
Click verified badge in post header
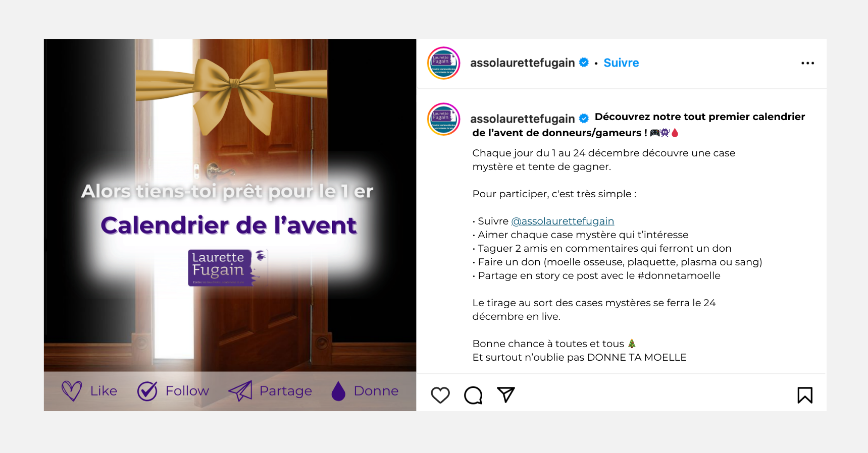pyautogui.click(x=584, y=63)
